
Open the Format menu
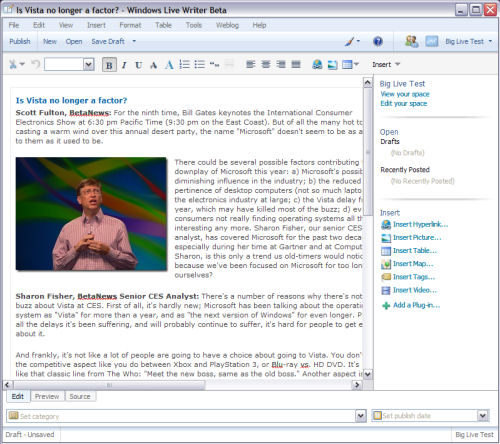(x=130, y=25)
